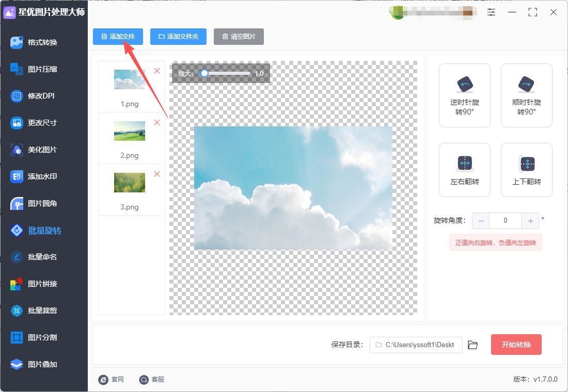Viewport: 568px width, 392px height.
Task: Flip image horizontally with 左右翻转
Action: [x=464, y=170]
